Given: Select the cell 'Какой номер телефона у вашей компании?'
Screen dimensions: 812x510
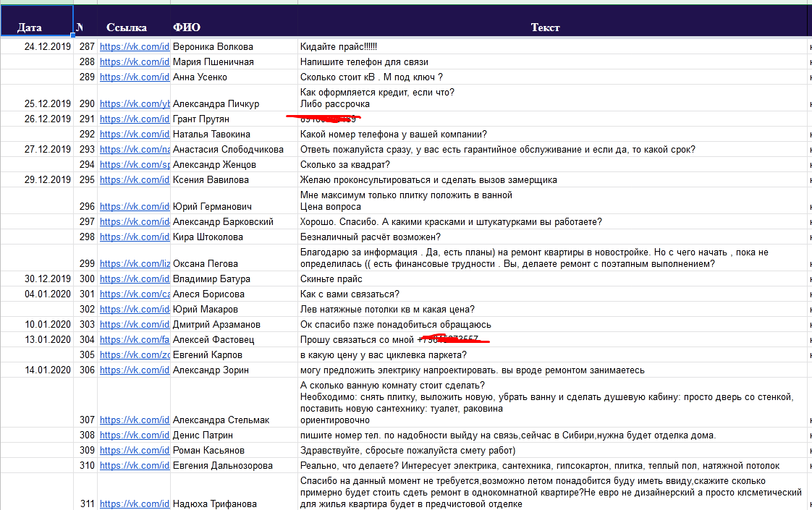Looking at the screenshot, I should coord(552,134).
